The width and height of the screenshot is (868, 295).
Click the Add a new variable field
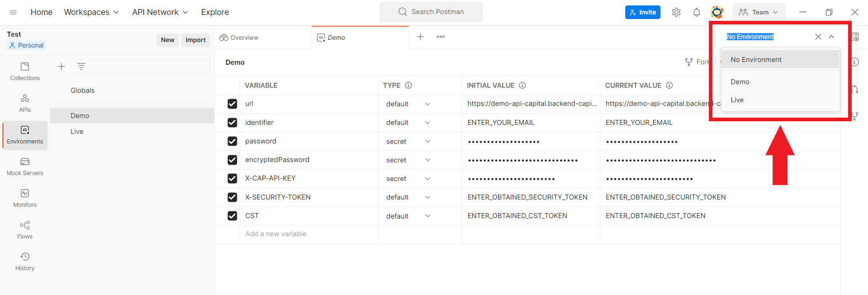click(309, 234)
